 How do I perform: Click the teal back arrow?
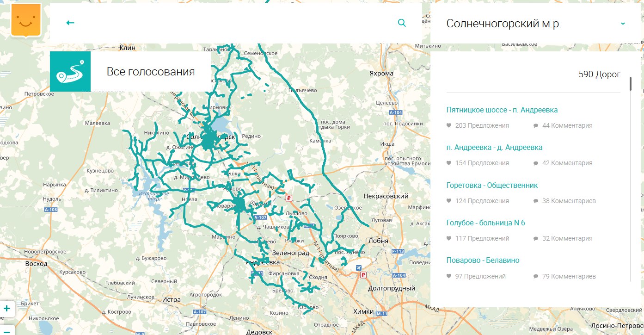click(x=69, y=22)
